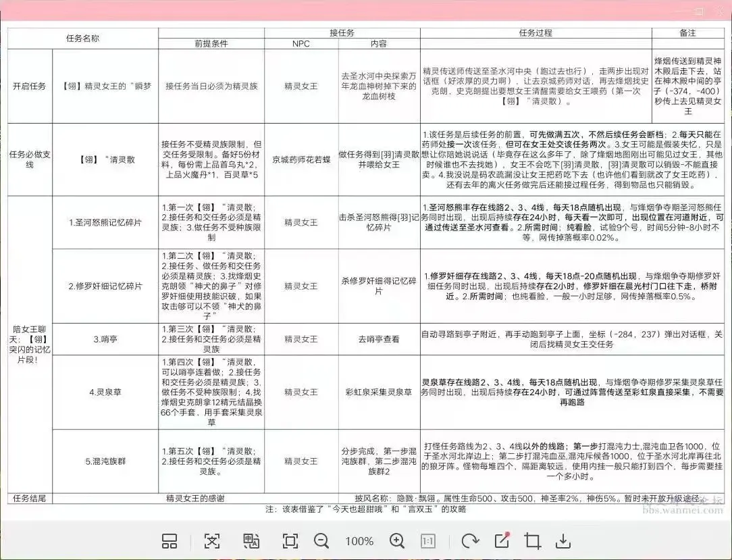The width and height of the screenshot is (732, 560).
Task: Click the 备注 column header in image
Action: (687, 32)
